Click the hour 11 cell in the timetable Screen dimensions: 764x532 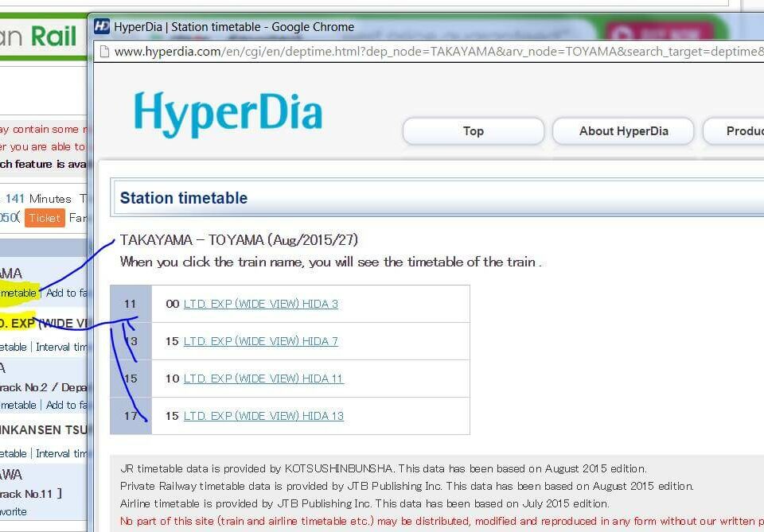[x=131, y=304]
